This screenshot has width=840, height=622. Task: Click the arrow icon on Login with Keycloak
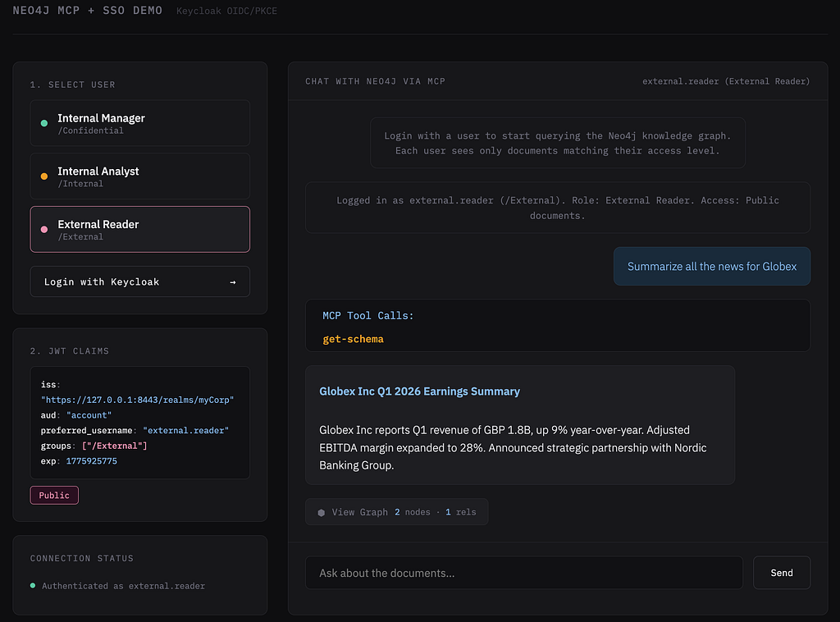pyautogui.click(x=232, y=282)
